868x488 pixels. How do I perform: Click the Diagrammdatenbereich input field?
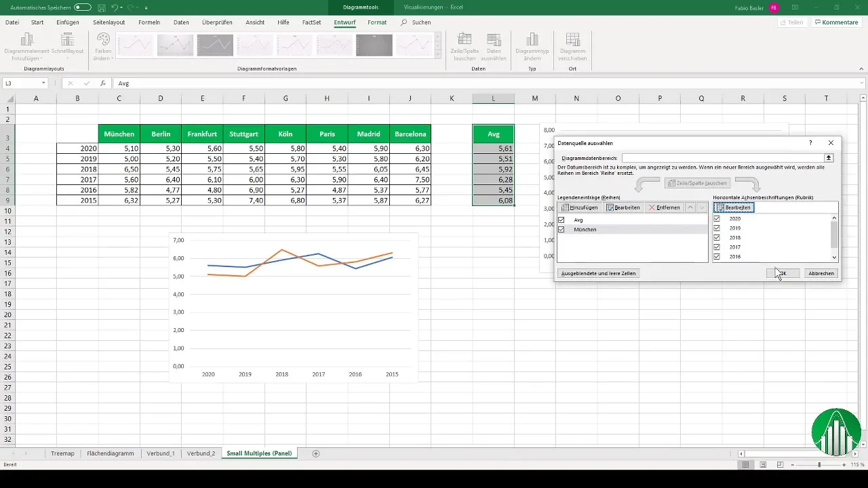point(723,157)
